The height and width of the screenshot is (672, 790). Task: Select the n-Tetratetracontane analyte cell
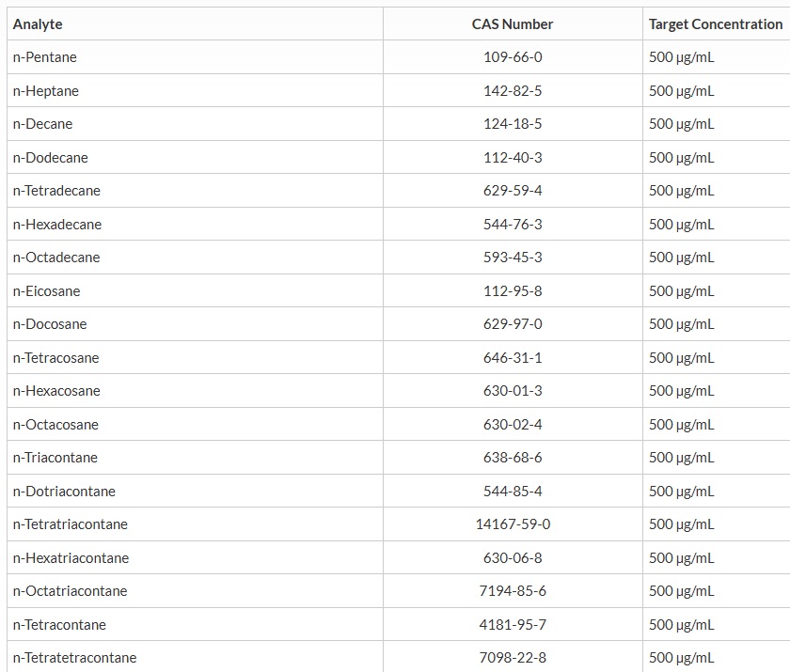(74, 658)
